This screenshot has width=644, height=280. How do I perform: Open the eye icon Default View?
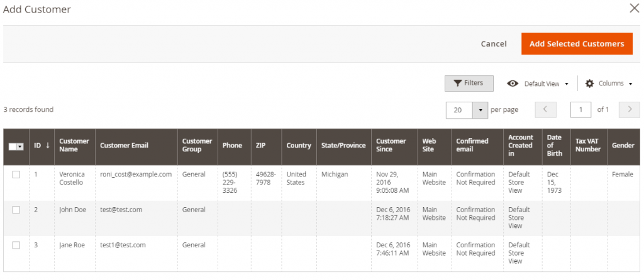coord(512,83)
